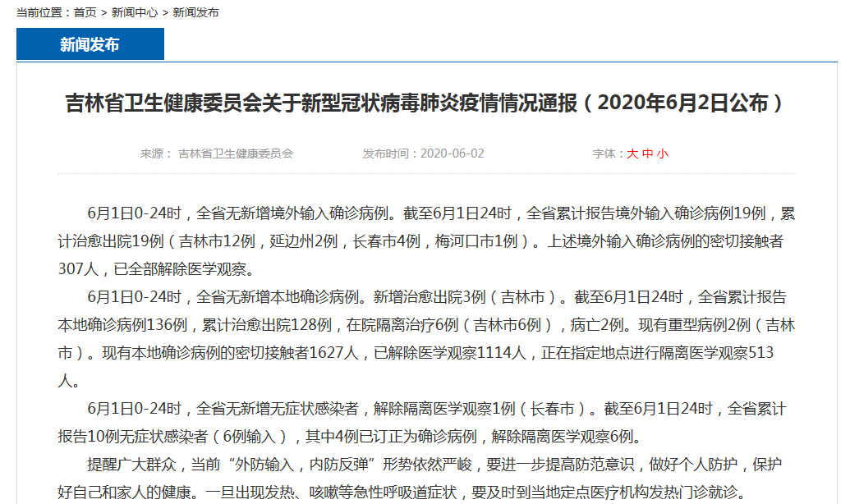Image resolution: width=850 pixels, height=504 pixels.
Task: Click the 字体 label
Action: tap(606, 153)
